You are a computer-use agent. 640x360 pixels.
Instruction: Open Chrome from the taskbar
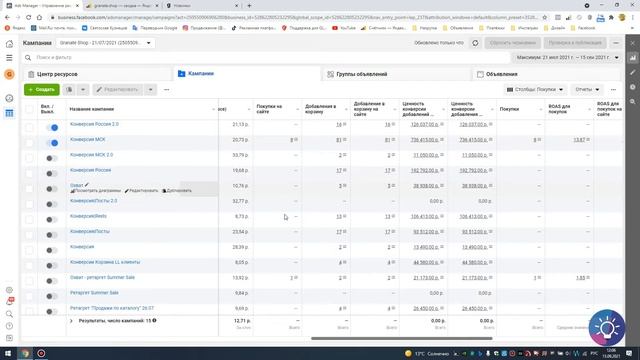pyautogui.click(x=25, y=353)
